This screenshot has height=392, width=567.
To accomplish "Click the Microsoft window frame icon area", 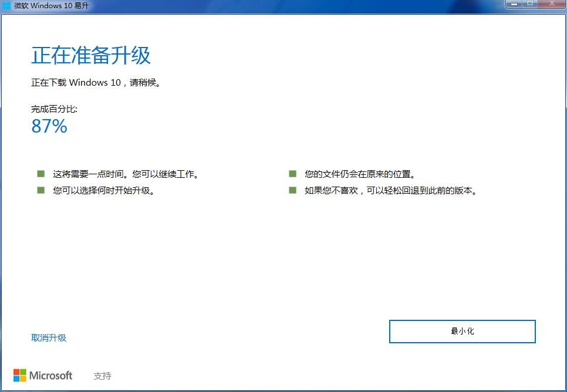I will click(x=6, y=6).
